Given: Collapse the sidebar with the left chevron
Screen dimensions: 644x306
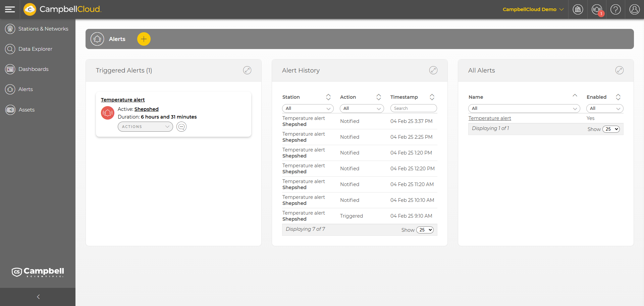Looking at the screenshot, I should point(38,297).
